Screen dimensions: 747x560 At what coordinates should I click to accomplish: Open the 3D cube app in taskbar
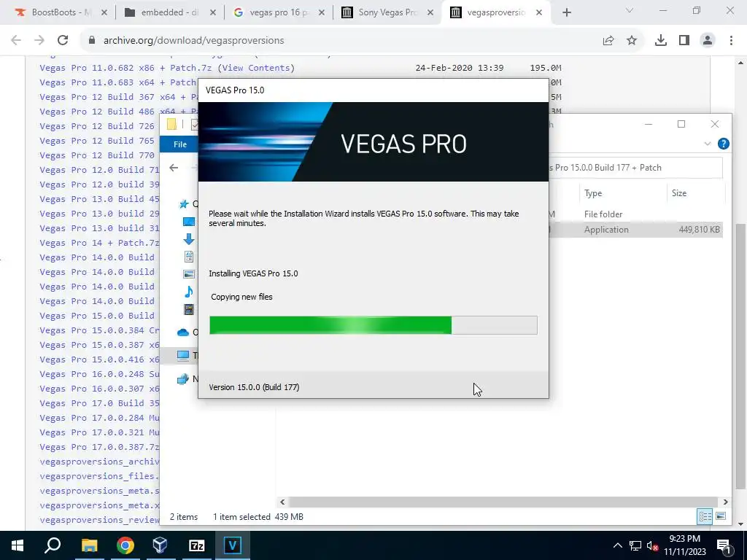160,545
